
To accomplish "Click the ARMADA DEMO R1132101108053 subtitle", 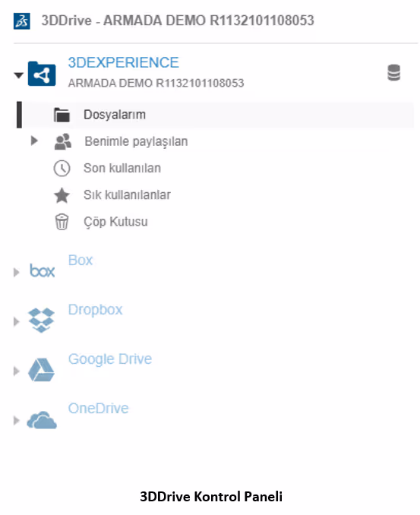I will [156, 83].
